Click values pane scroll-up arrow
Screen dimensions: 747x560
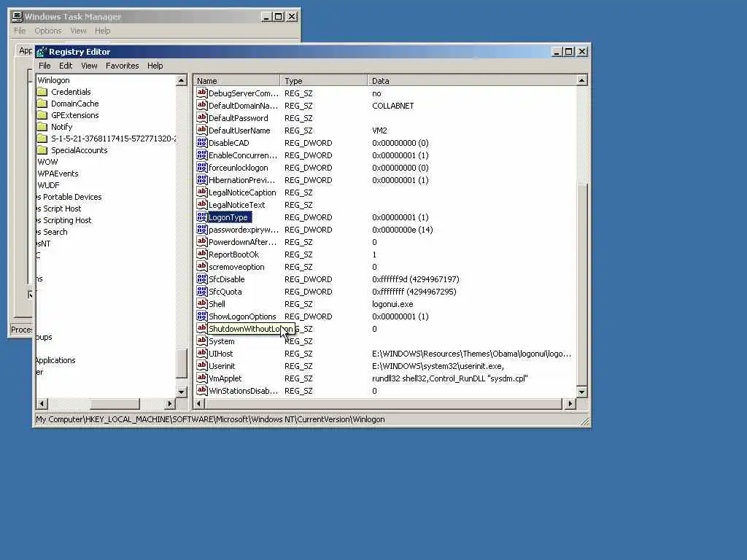click(x=581, y=80)
